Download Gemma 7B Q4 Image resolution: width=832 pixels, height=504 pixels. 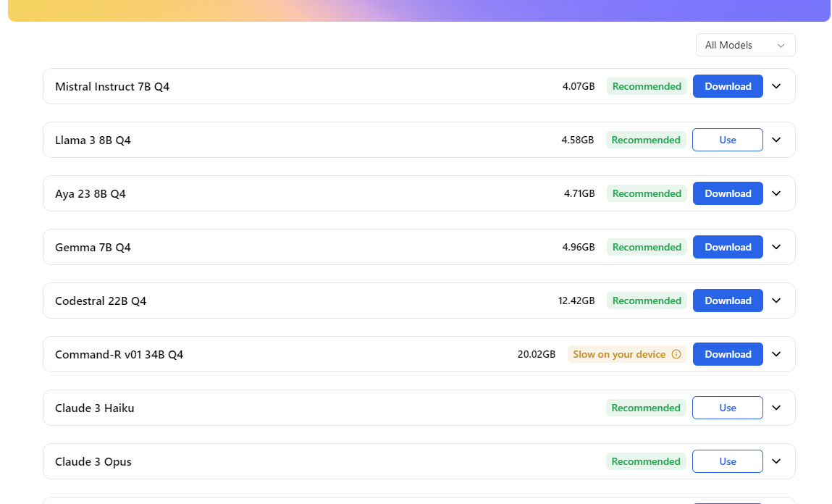tap(728, 247)
